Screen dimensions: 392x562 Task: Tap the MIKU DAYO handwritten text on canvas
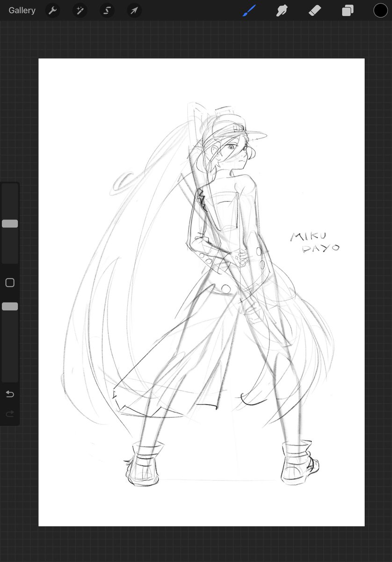coord(314,242)
